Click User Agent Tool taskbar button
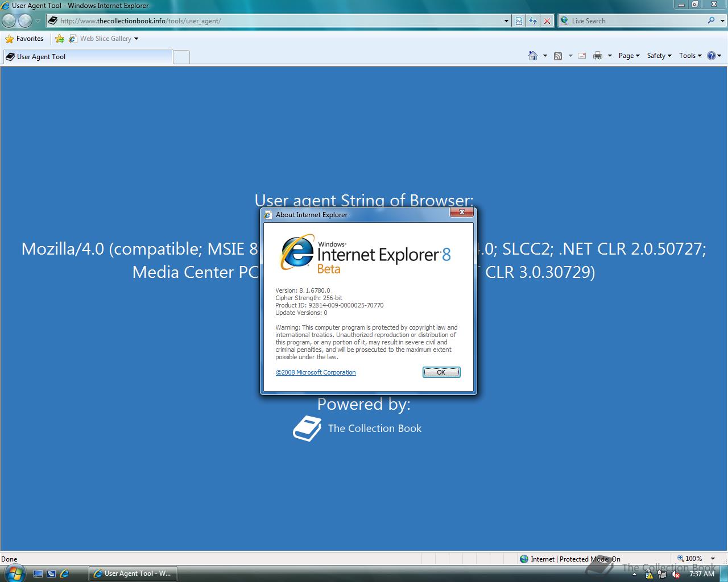 click(x=133, y=573)
